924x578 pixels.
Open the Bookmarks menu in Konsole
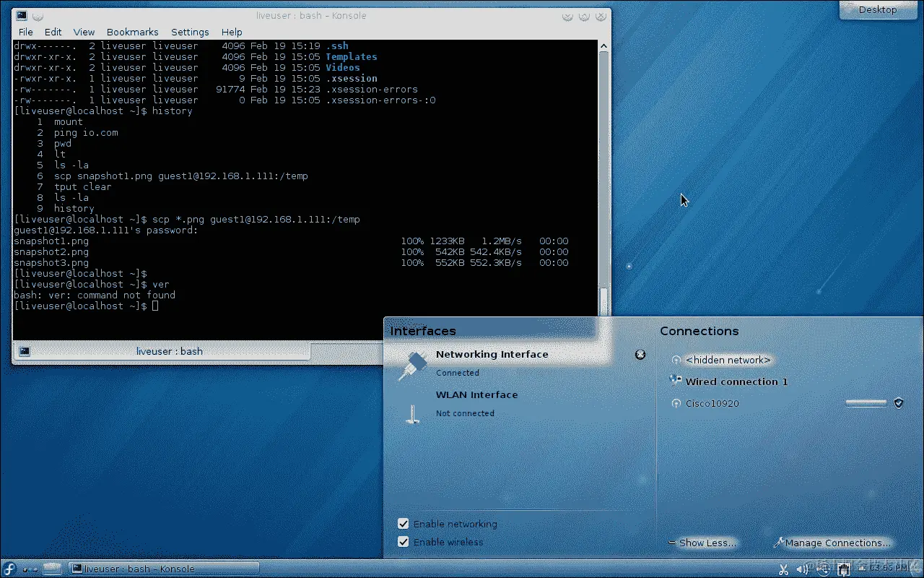132,32
